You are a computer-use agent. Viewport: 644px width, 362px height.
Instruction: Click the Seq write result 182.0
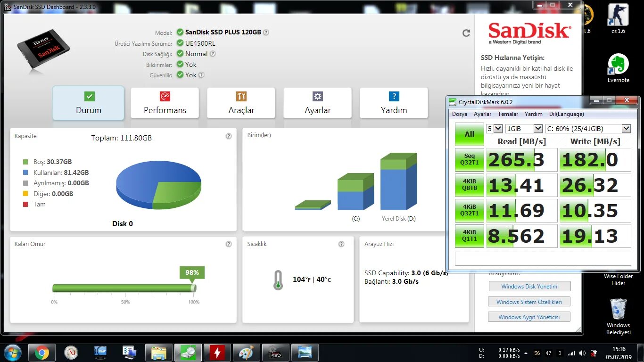pyautogui.click(x=595, y=160)
